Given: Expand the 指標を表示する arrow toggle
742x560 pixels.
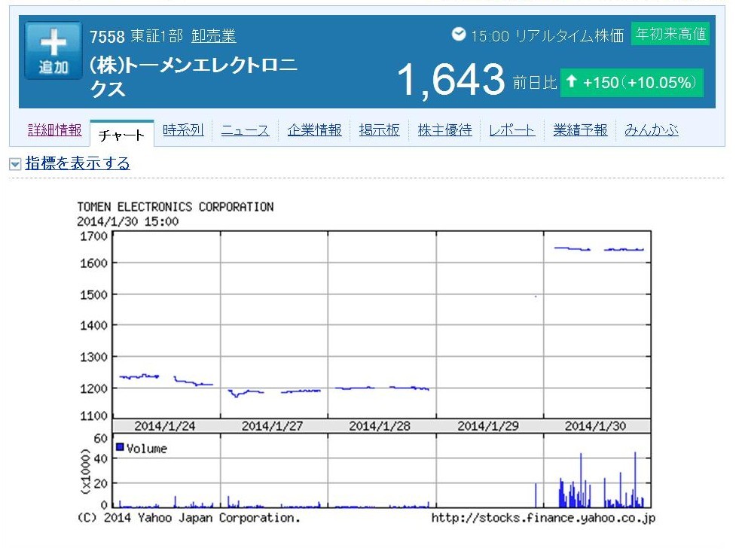Looking at the screenshot, I should (x=15, y=164).
